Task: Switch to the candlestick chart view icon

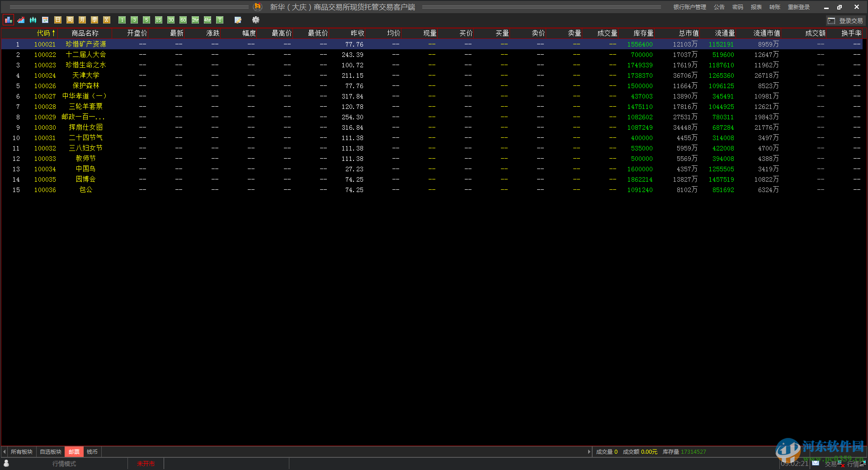Action: click(x=33, y=20)
